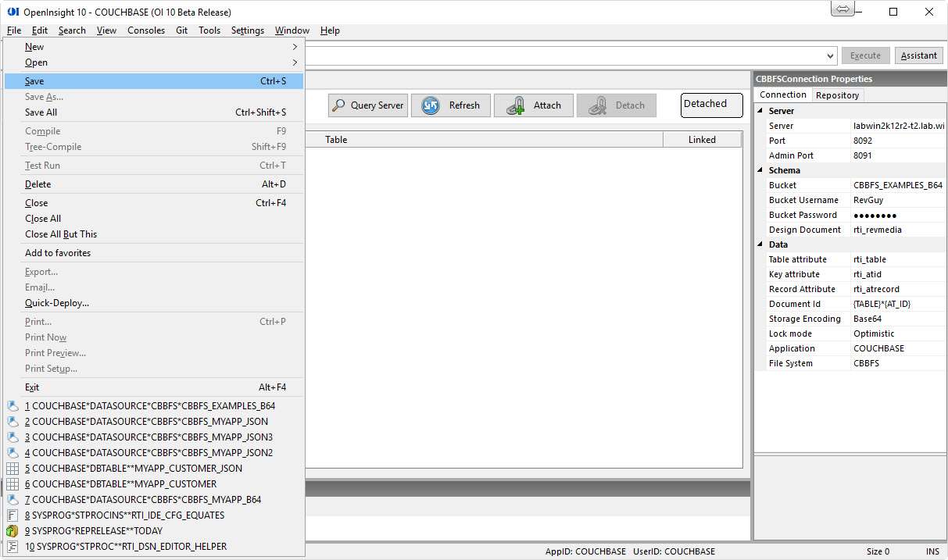Click the datasource icon beside CBBFS_MYAPP_JSON recent entry

click(x=13, y=422)
